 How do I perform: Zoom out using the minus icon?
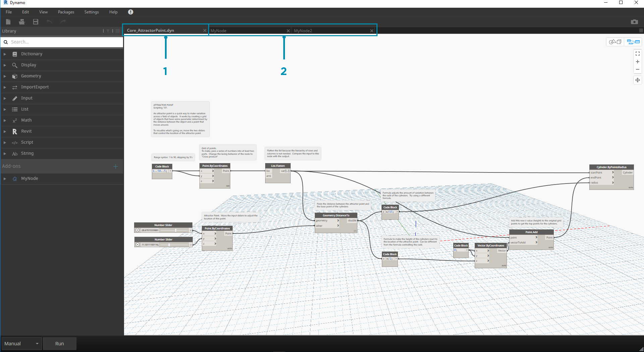coord(637,70)
